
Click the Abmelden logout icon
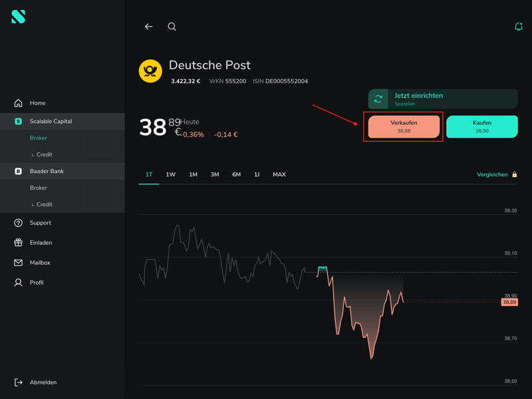click(19, 382)
